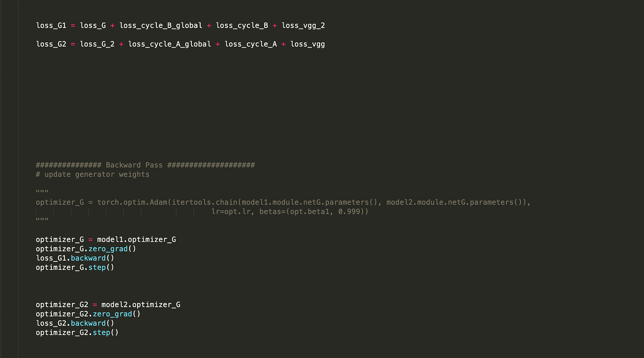Click loss_G1.backward() call
This screenshot has height=358, width=644.
(75, 258)
